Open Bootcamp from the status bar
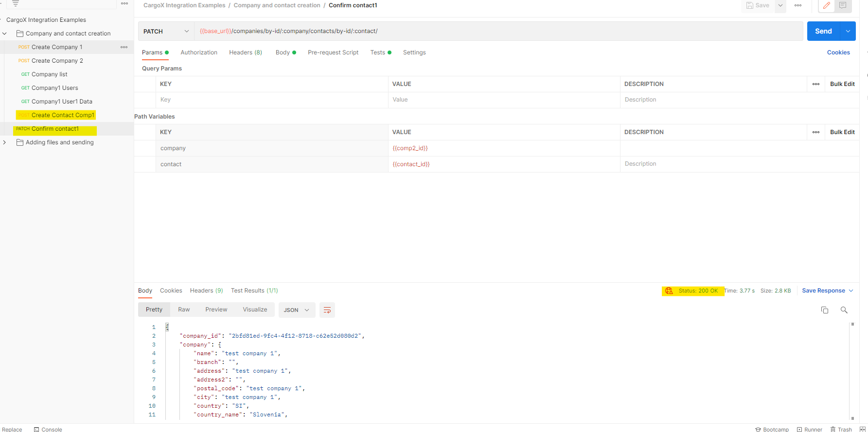Image resolution: width=868 pixels, height=432 pixels. (772, 430)
